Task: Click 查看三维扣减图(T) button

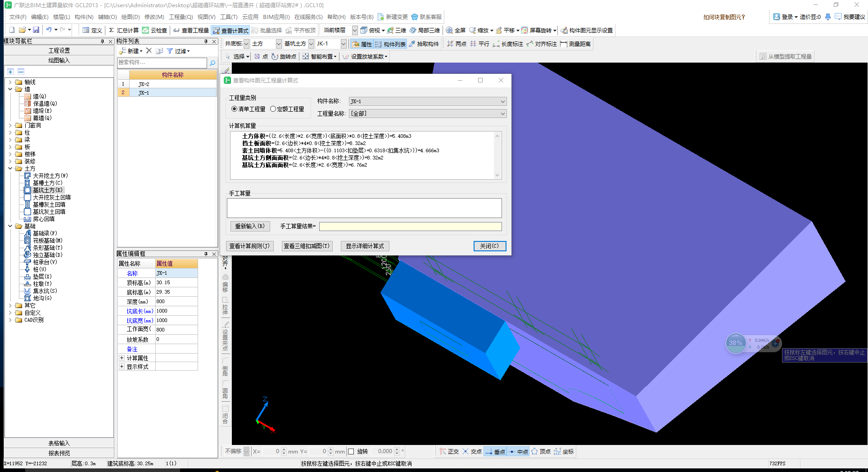Action: (307, 246)
